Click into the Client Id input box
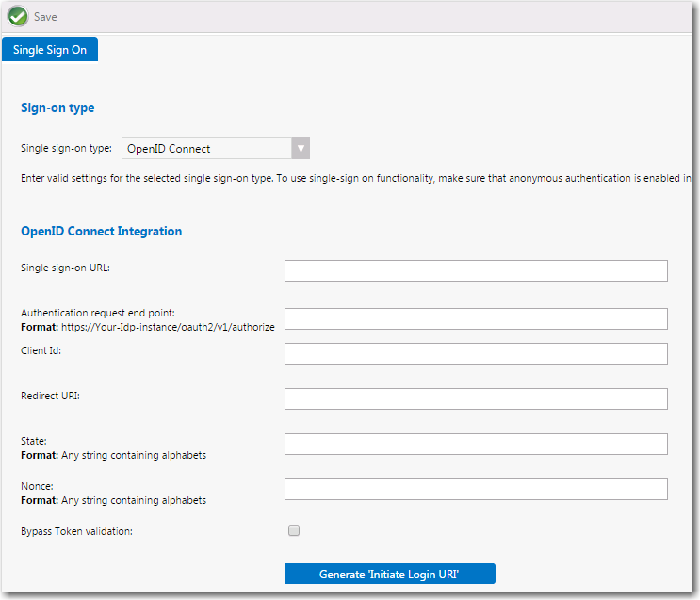The image size is (700, 600). pyautogui.click(x=476, y=353)
